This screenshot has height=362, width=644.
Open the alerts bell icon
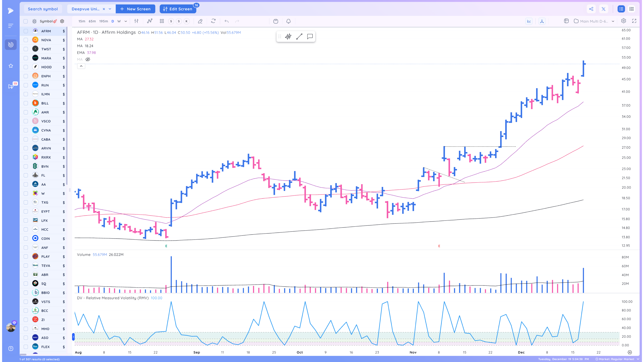tap(289, 21)
